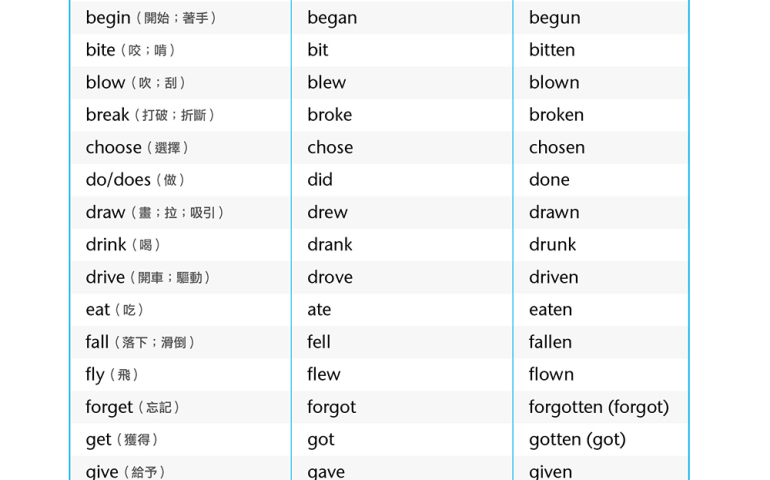Click the word 'fallen'
Screen dimensions: 770x480
pos(550,342)
